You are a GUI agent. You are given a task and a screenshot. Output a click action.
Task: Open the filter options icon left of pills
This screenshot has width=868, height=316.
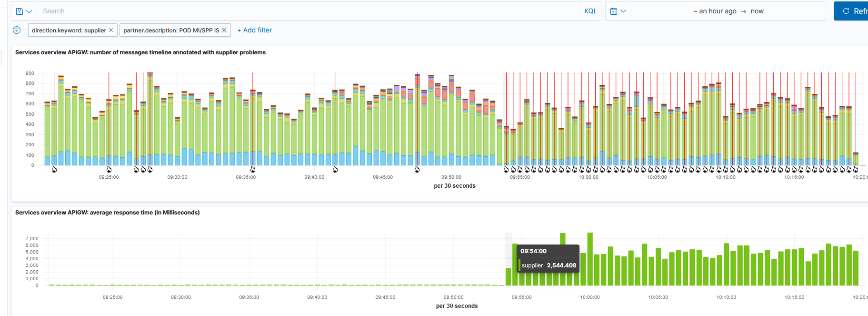point(17,30)
